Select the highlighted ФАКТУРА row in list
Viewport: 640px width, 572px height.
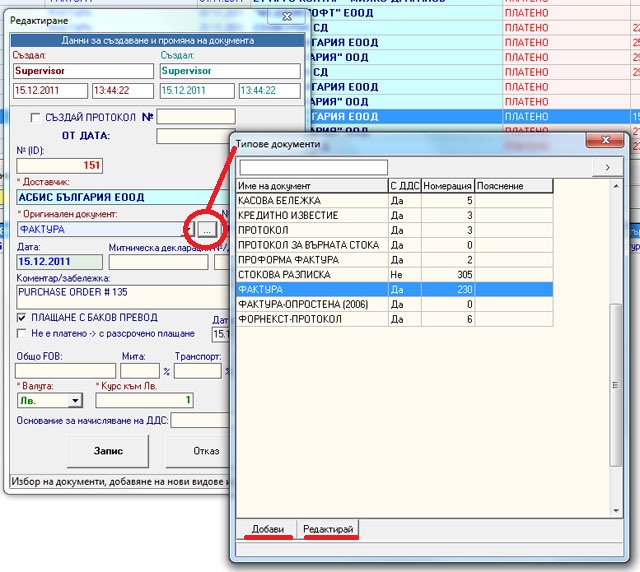395,289
